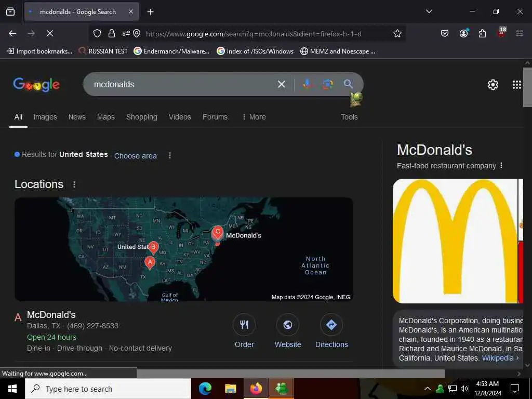Go back to previous page
Viewport: 532px width, 399px height.
(x=12, y=33)
